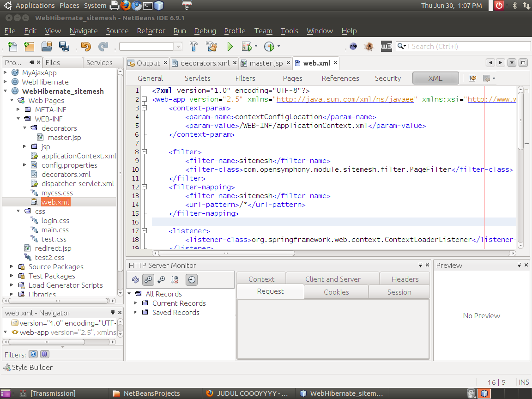Viewport: 532px width, 399px height.
Task: Toggle the show timestamp clock button
Action: click(192, 279)
